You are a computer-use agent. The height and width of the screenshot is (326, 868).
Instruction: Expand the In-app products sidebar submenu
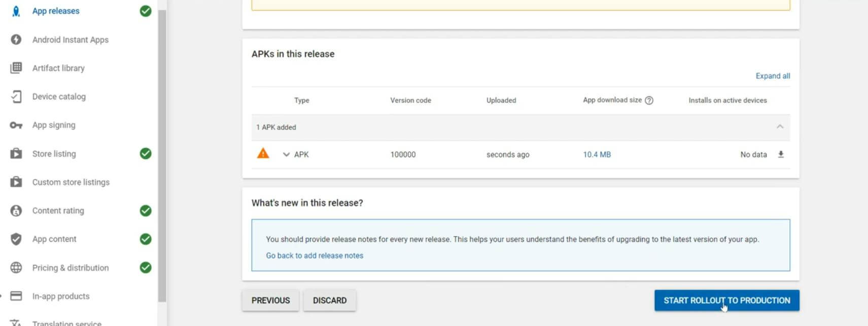(2, 296)
